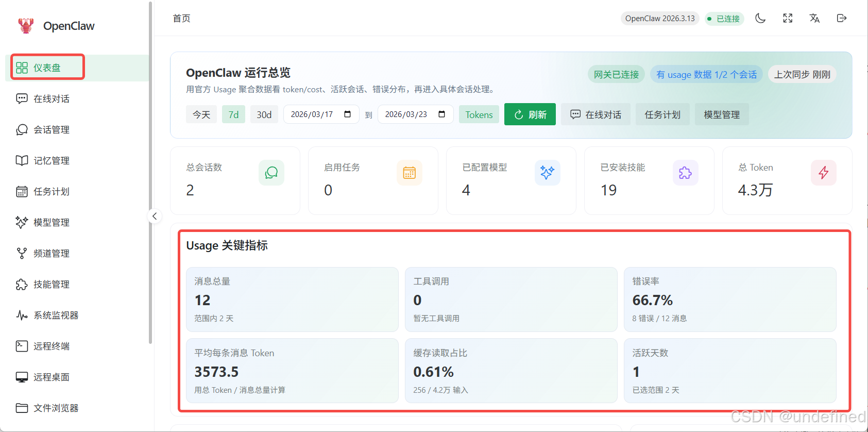
Task: Enter fullscreen with the expand icon
Action: point(788,19)
